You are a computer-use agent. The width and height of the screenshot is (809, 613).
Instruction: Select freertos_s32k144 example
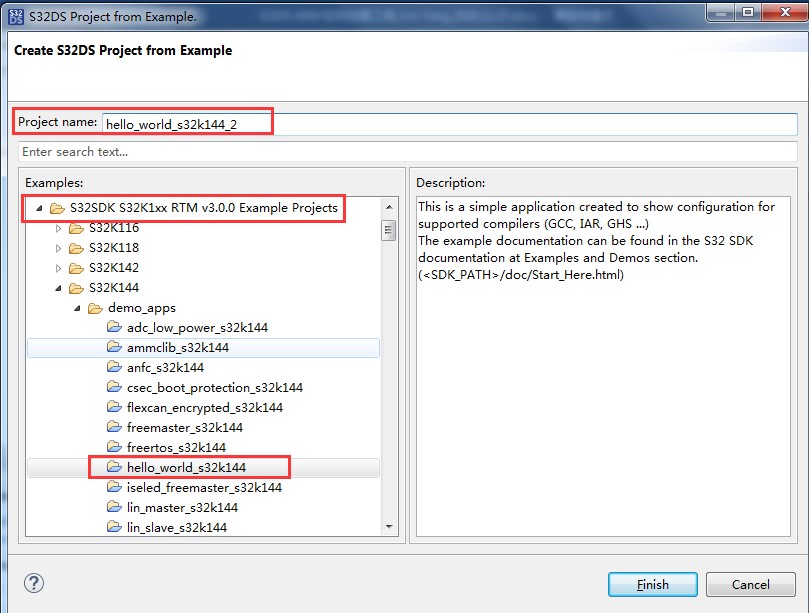176,447
